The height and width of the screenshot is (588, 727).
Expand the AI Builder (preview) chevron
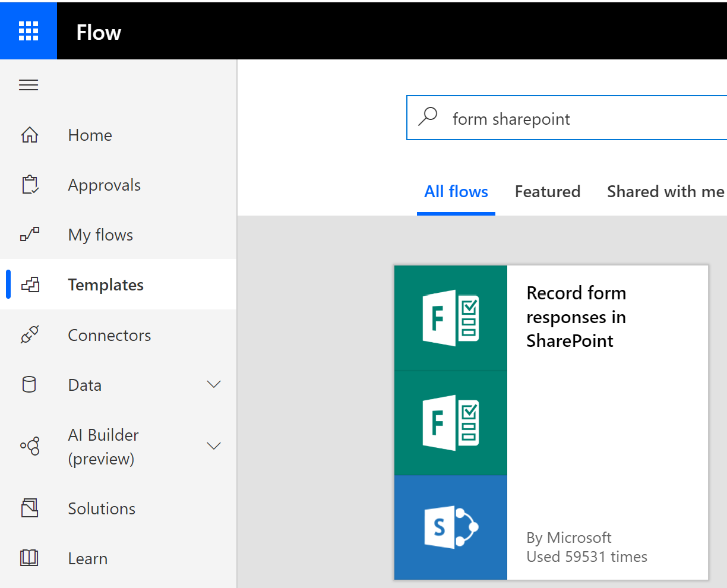[214, 446]
